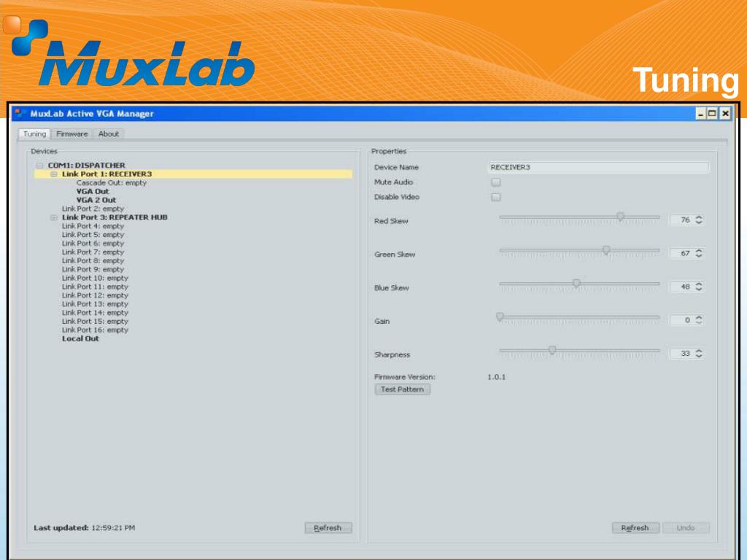Viewport: 747px width, 560px height.
Task: Click the Blue Skew value field 48
Action: pos(682,287)
